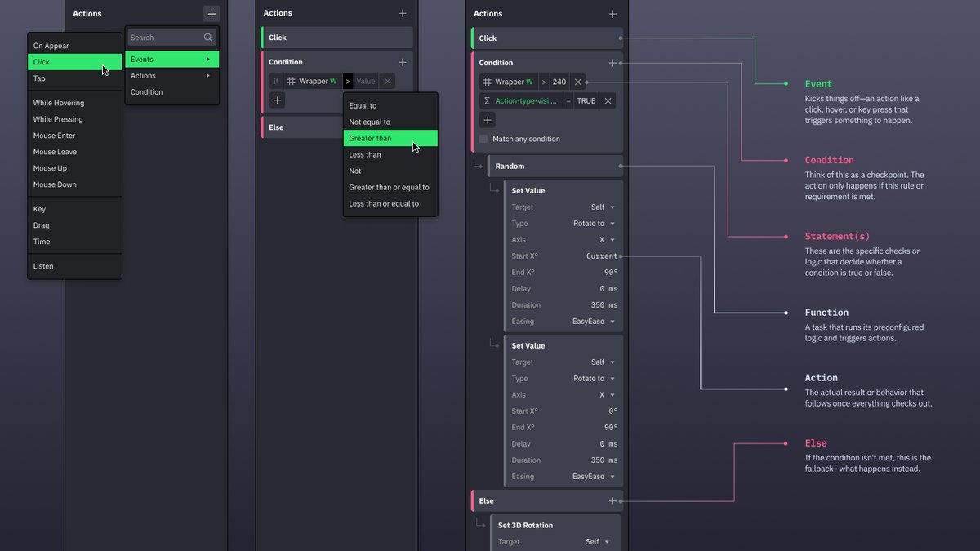Choose Less than or equal to
The height and width of the screenshot is (551, 980).
point(390,203)
